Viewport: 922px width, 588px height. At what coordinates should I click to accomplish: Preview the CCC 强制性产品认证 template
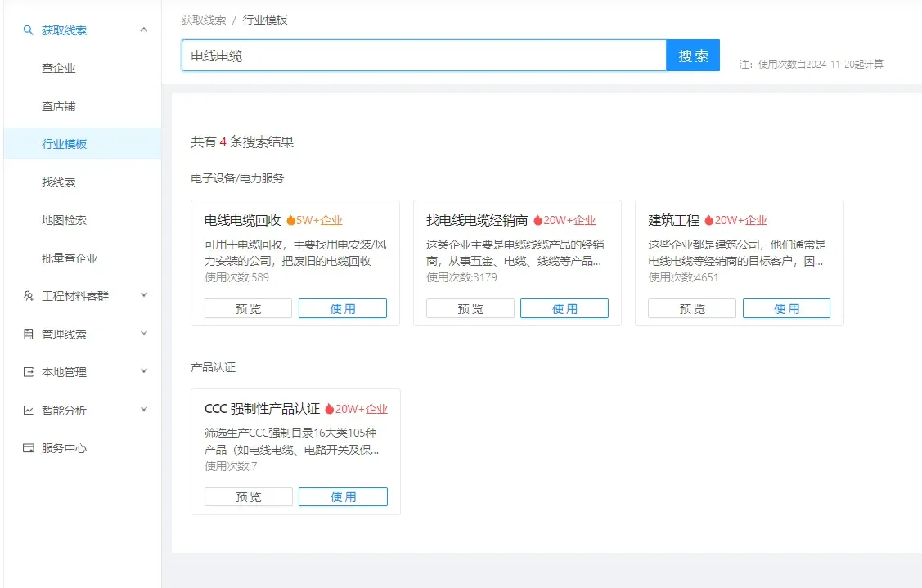pos(248,497)
